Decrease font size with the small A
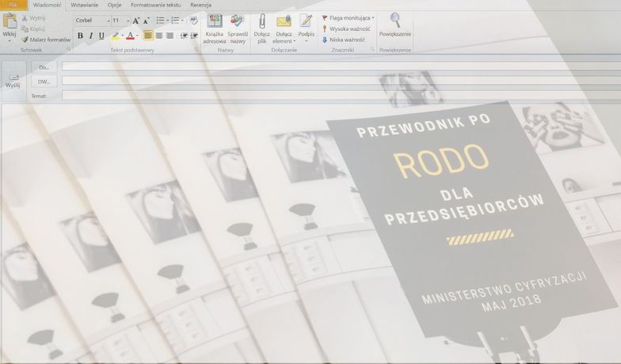The width and height of the screenshot is (621, 364). pos(146,21)
